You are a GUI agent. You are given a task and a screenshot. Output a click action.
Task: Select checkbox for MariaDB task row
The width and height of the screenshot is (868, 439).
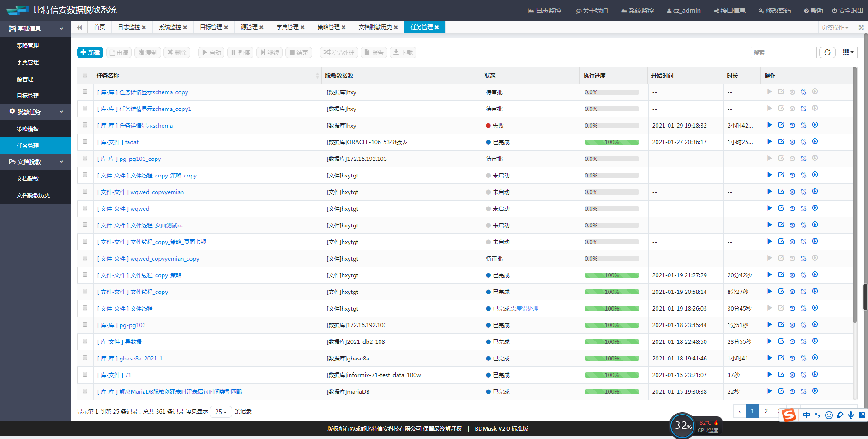coord(85,391)
